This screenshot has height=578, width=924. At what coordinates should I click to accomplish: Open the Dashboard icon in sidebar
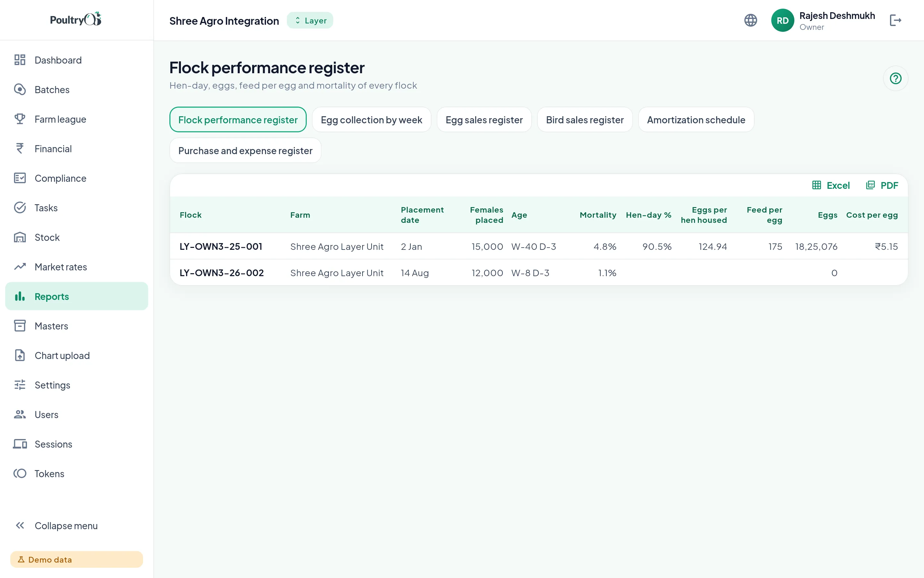click(20, 60)
